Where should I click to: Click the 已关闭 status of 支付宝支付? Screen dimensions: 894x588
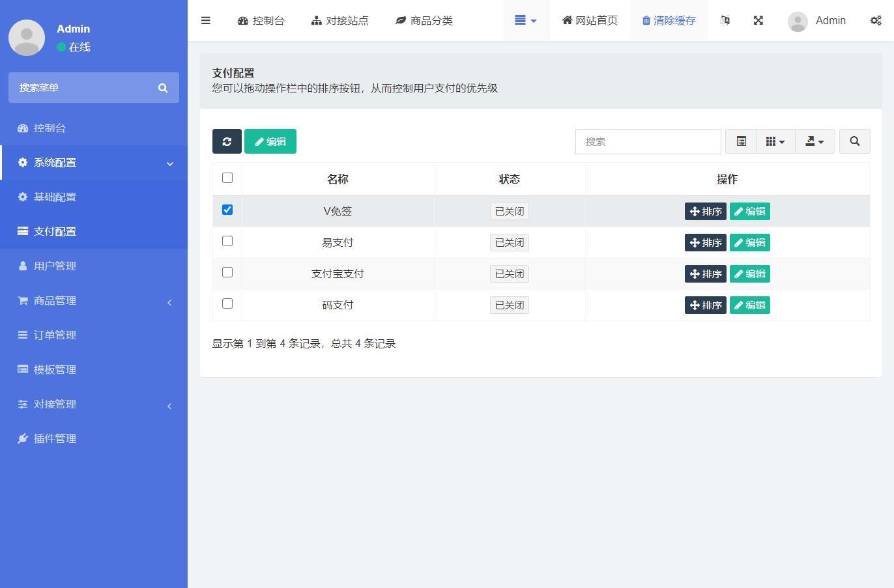[x=510, y=274]
